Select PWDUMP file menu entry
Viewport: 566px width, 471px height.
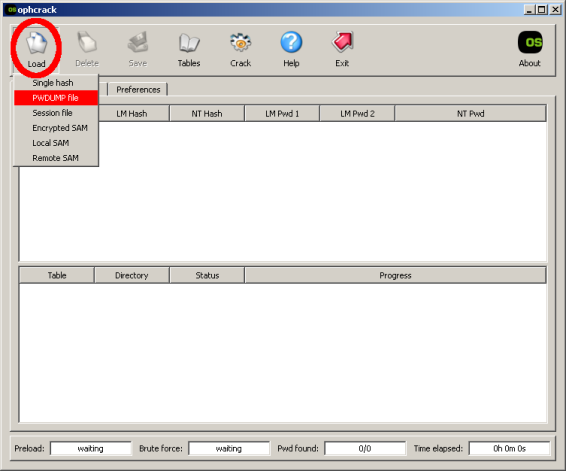tap(56, 98)
